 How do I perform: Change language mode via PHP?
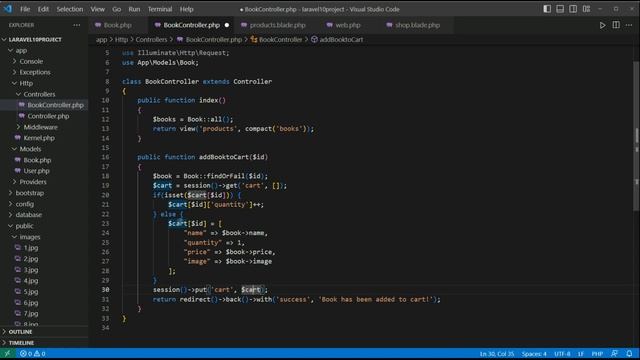[597, 354]
